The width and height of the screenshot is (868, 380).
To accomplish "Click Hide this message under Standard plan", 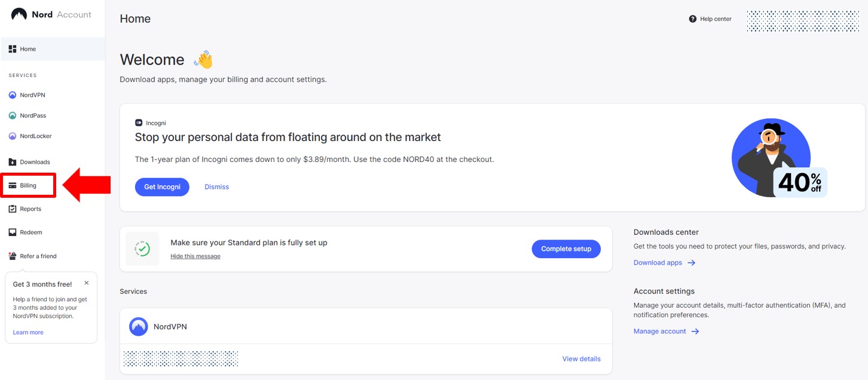I will [195, 256].
